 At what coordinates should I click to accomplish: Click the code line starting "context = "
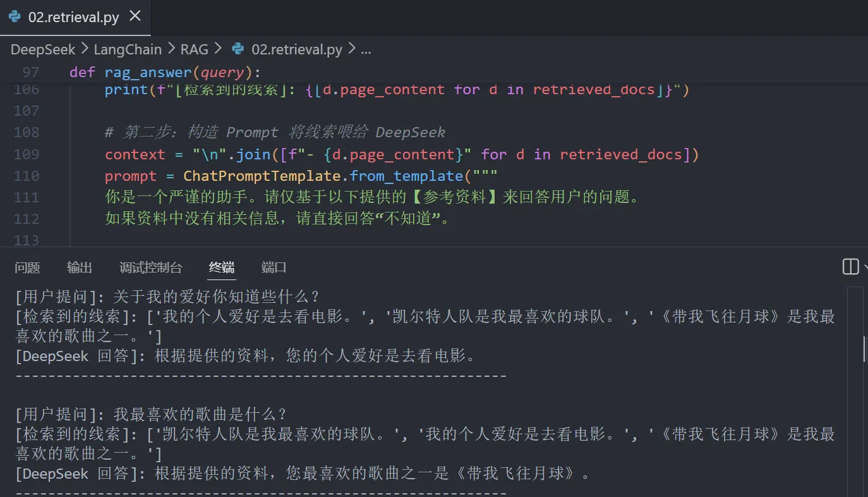pyautogui.click(x=402, y=154)
